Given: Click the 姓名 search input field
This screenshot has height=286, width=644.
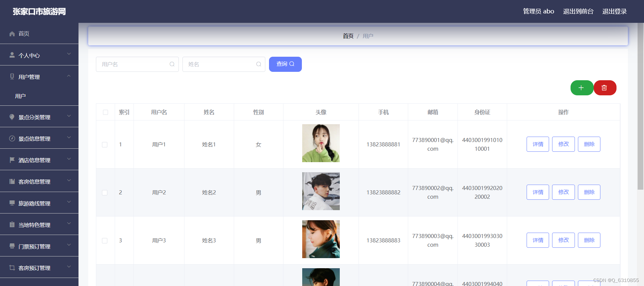Looking at the screenshot, I should 224,64.
